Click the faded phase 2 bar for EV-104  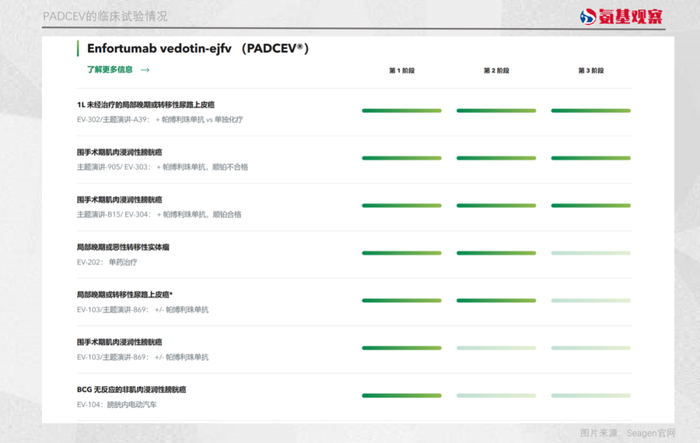(496, 396)
